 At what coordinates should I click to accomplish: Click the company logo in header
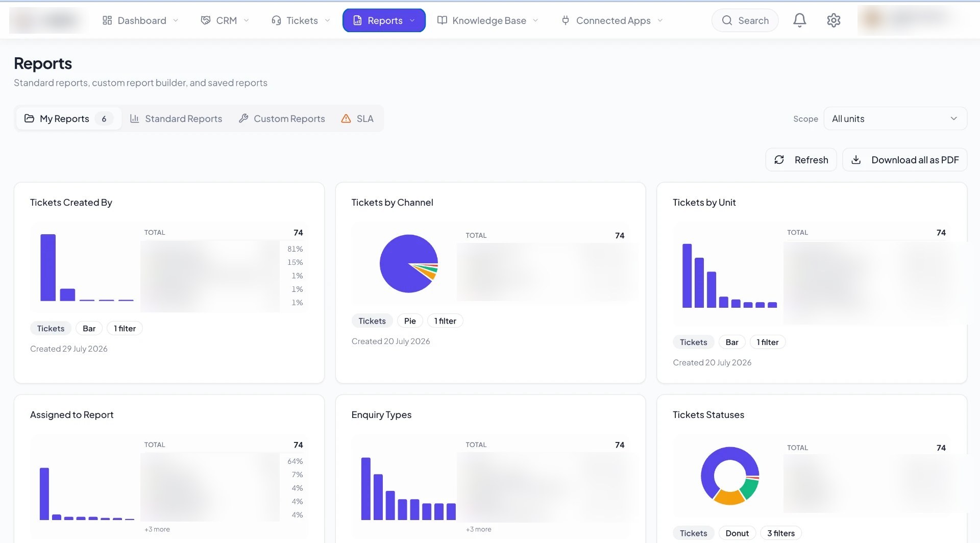[48, 20]
